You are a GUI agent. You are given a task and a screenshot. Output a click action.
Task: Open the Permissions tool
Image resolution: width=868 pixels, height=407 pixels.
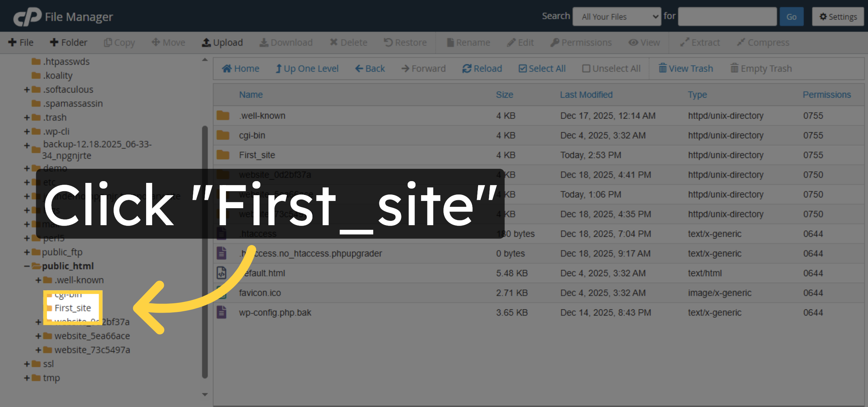coord(581,42)
